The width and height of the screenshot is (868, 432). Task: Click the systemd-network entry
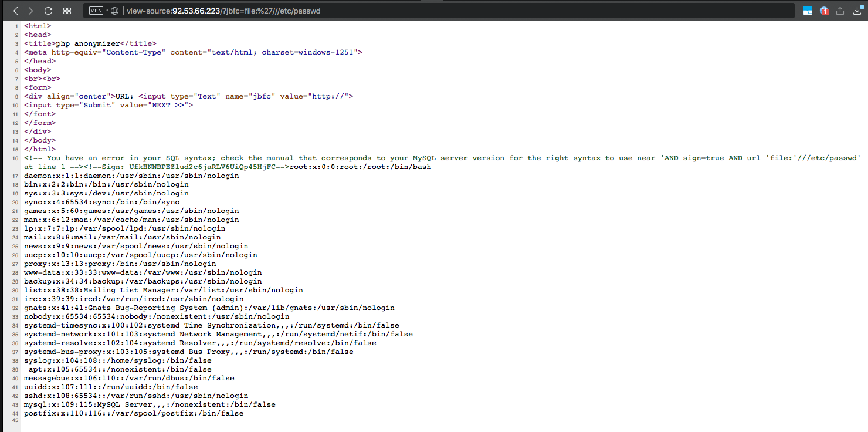218,334
